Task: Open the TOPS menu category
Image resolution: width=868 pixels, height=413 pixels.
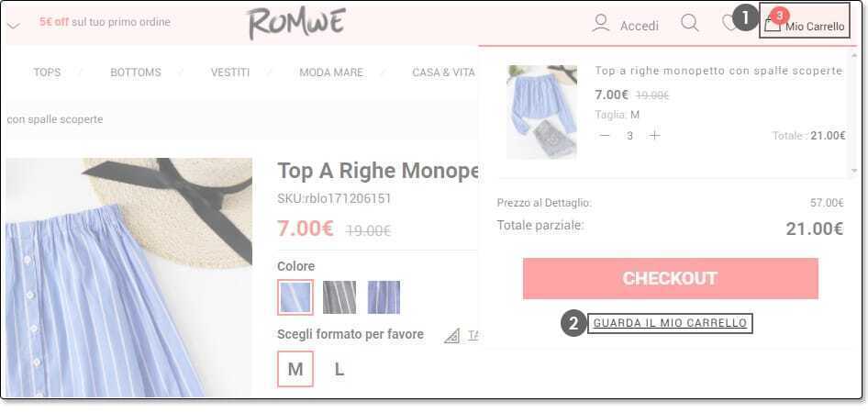Action: point(47,73)
